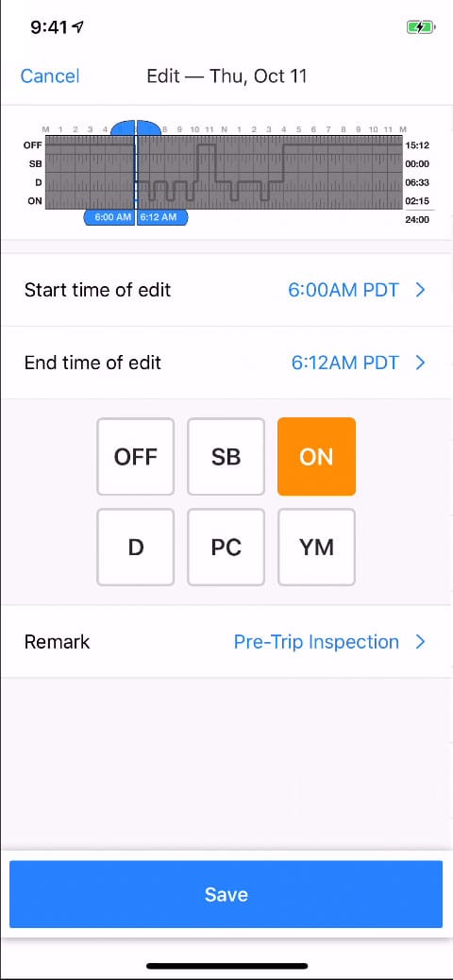
Task: Cancel the log edit
Action: point(50,76)
